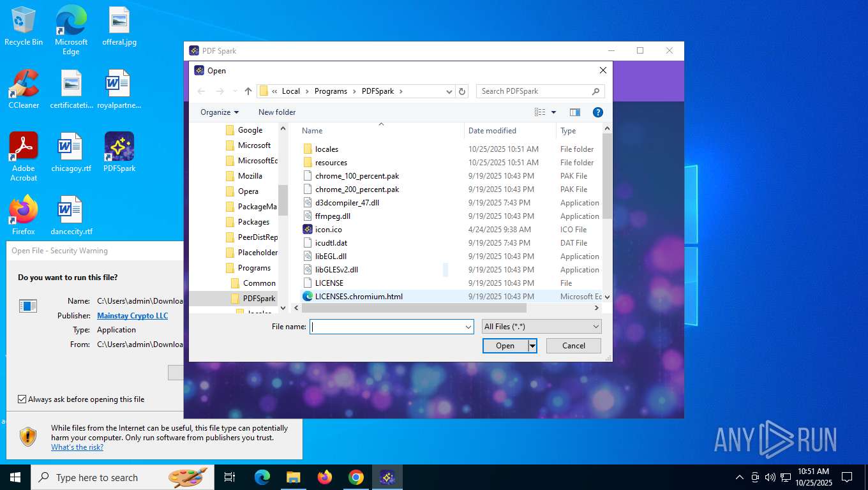This screenshot has width=868, height=490.
Task: Open the All Files (*.*) type filter
Action: [x=542, y=327]
